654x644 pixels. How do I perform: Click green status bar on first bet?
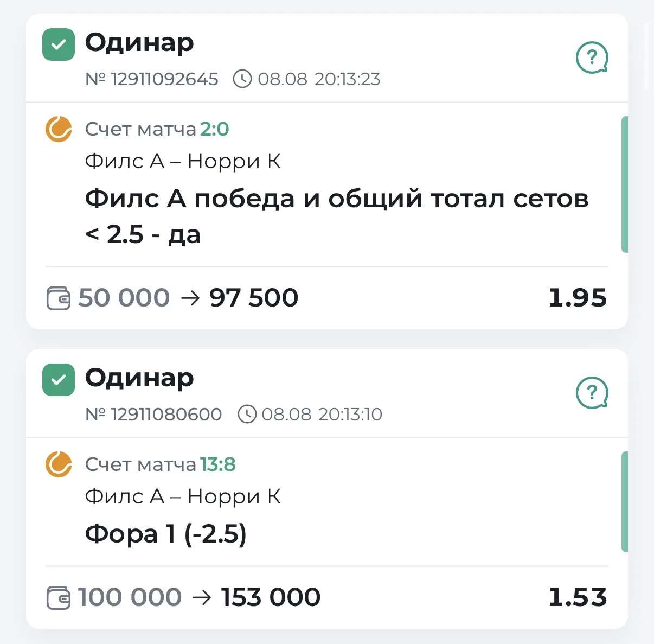624,184
